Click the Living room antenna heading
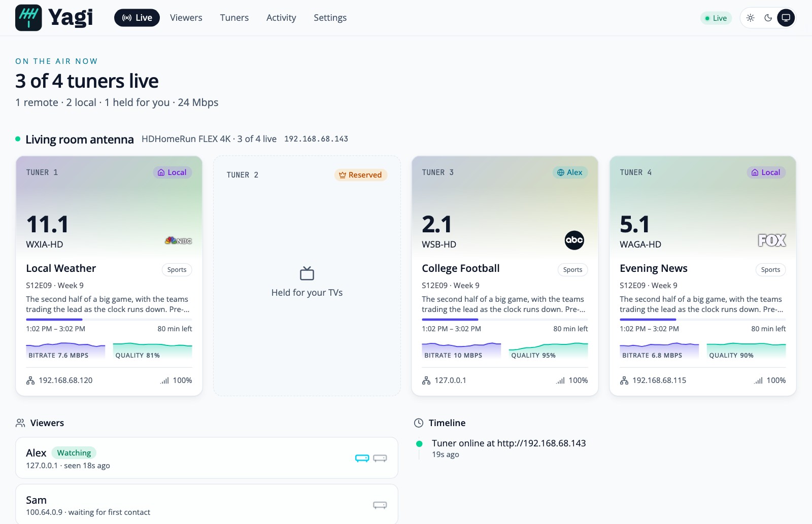 click(80, 139)
